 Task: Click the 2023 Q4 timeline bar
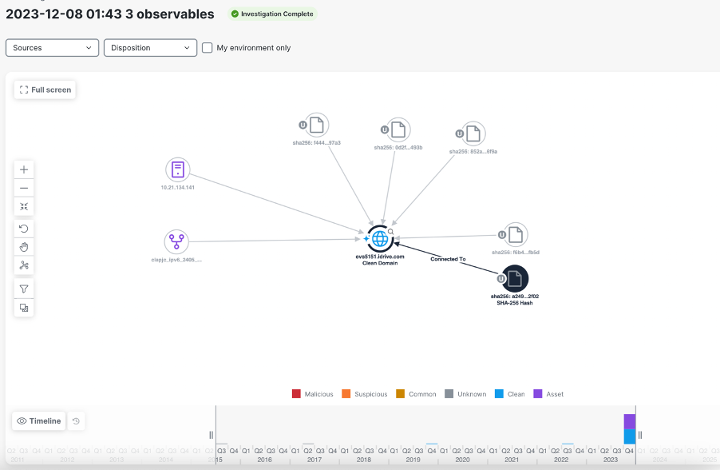coord(629,429)
